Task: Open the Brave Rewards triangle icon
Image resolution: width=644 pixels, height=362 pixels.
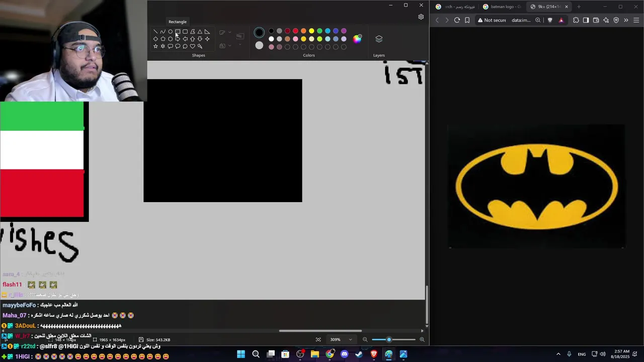Action: click(561, 20)
